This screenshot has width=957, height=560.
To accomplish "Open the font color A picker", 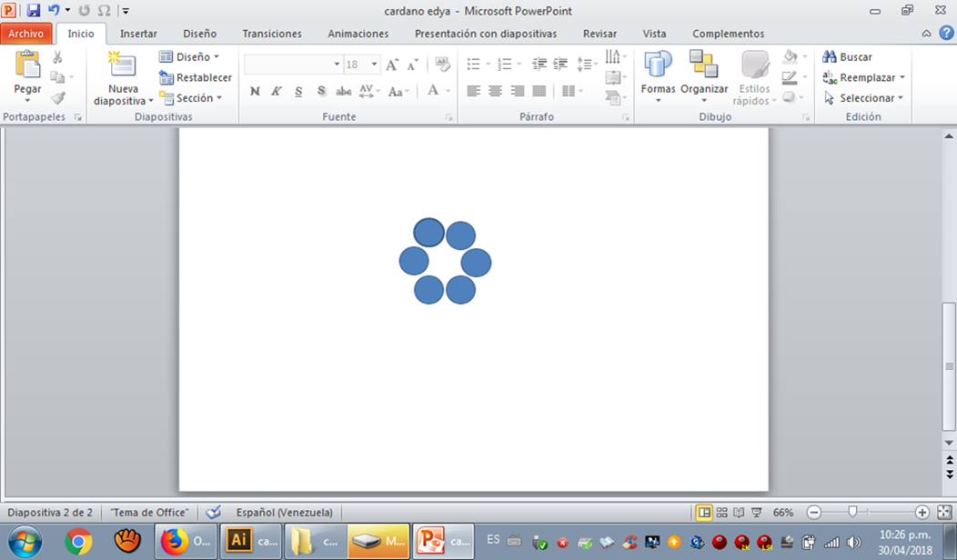I will point(433,92).
